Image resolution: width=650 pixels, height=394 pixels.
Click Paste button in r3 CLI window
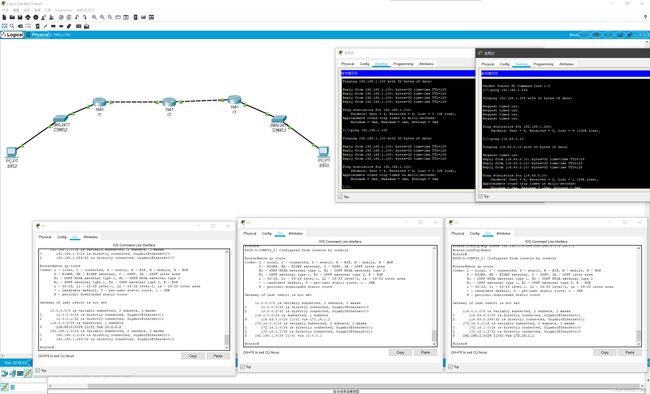tap(630, 352)
